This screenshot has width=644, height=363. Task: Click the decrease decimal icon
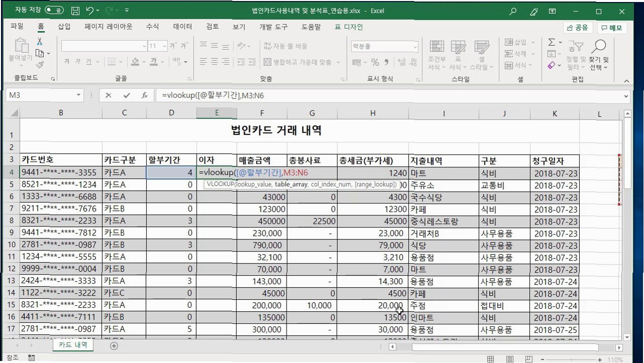click(413, 63)
